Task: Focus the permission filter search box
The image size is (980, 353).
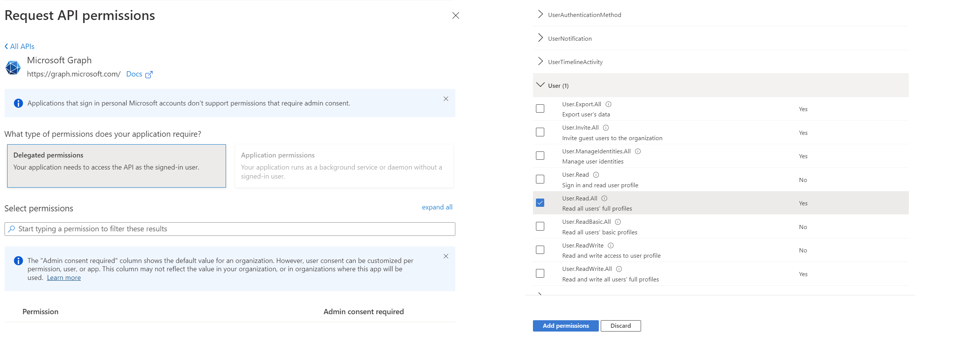Action: [x=230, y=229]
